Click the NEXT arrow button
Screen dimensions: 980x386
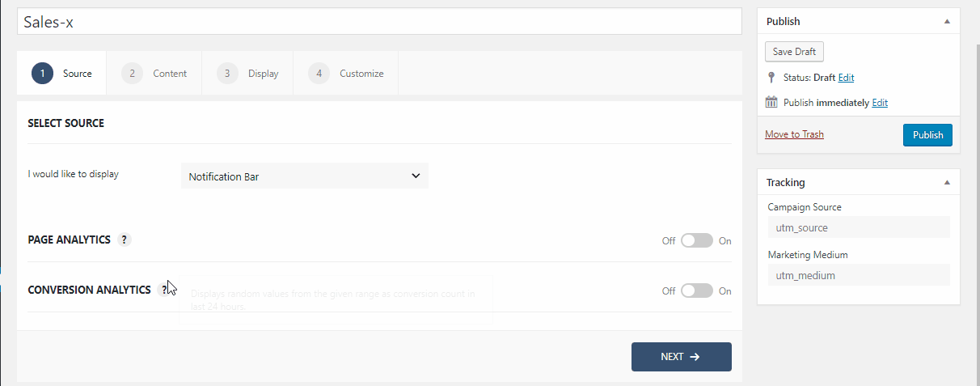[682, 357]
